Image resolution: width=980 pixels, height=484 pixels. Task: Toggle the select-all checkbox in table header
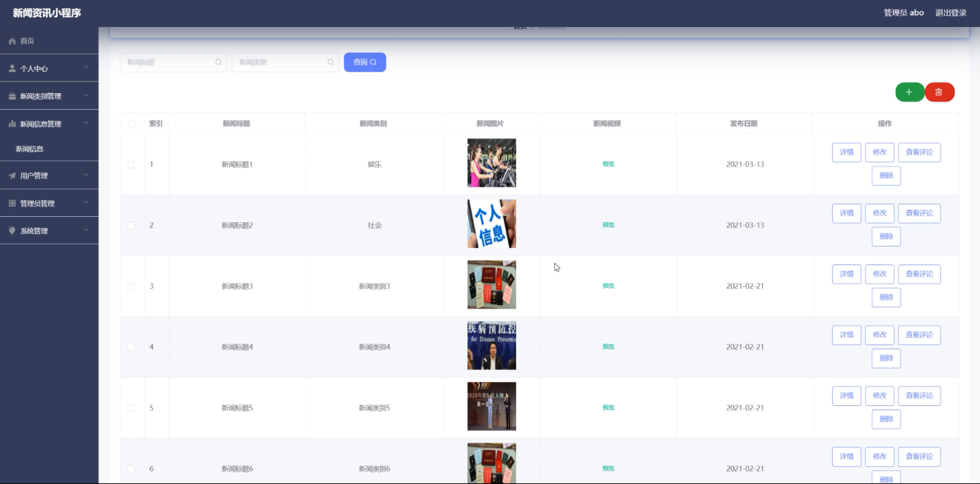click(131, 124)
